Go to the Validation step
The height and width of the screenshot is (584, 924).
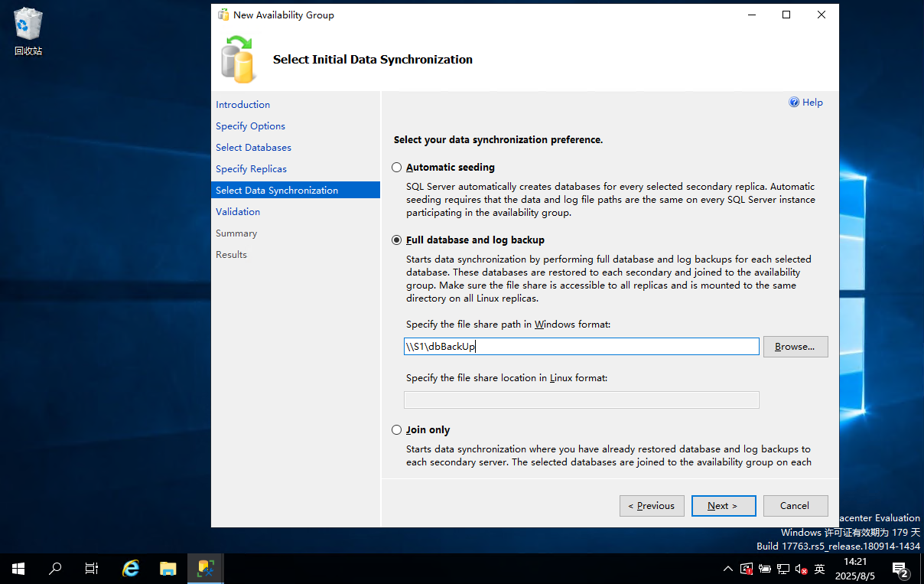pos(238,211)
